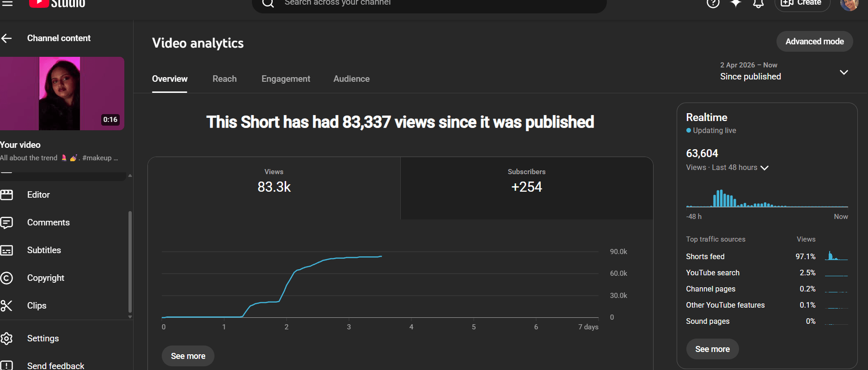Expand the Views Last 48 hours dropdown
The image size is (868, 370).
(x=764, y=168)
